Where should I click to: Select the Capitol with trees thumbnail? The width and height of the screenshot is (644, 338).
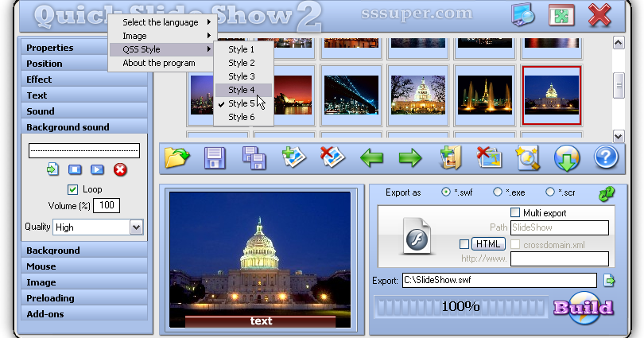pyautogui.click(x=418, y=95)
